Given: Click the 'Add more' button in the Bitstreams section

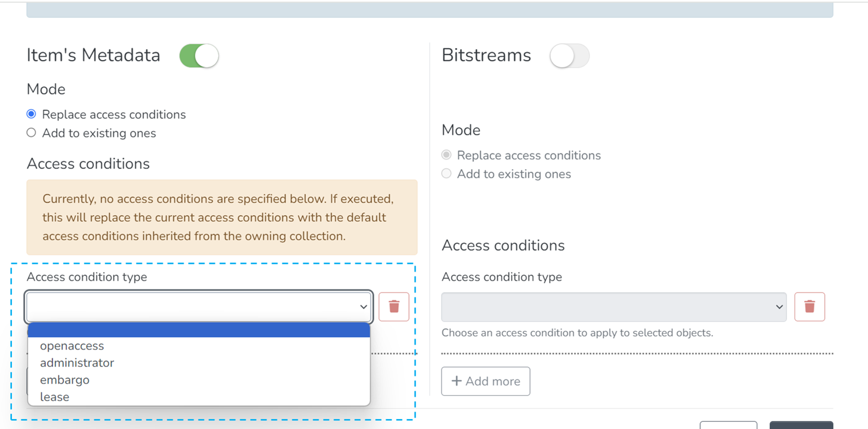Looking at the screenshot, I should [486, 381].
